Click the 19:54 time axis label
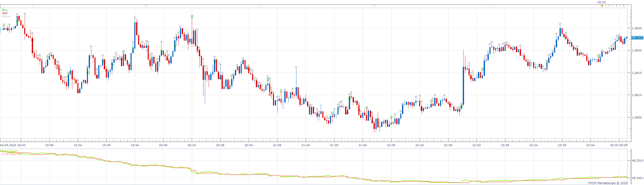644x185 pixels. pos(135,145)
